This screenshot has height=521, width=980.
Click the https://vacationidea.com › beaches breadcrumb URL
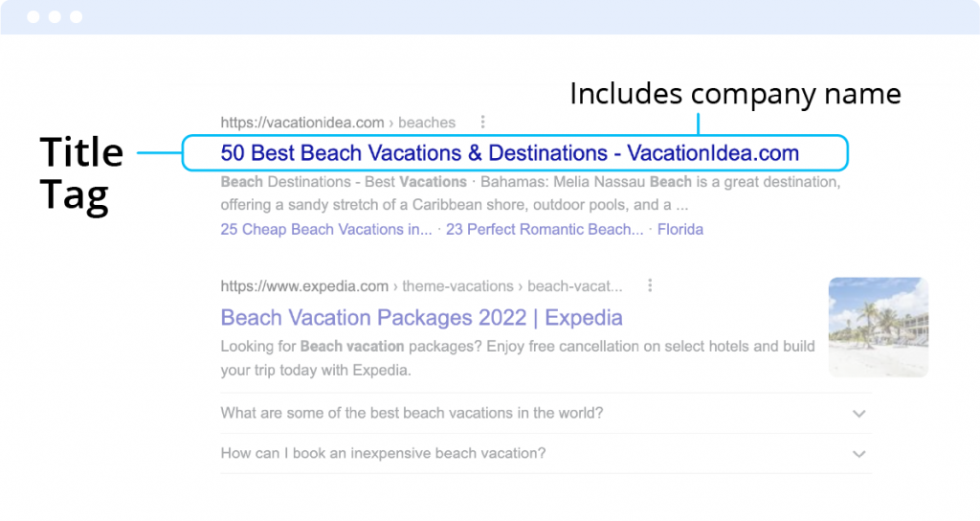click(338, 123)
